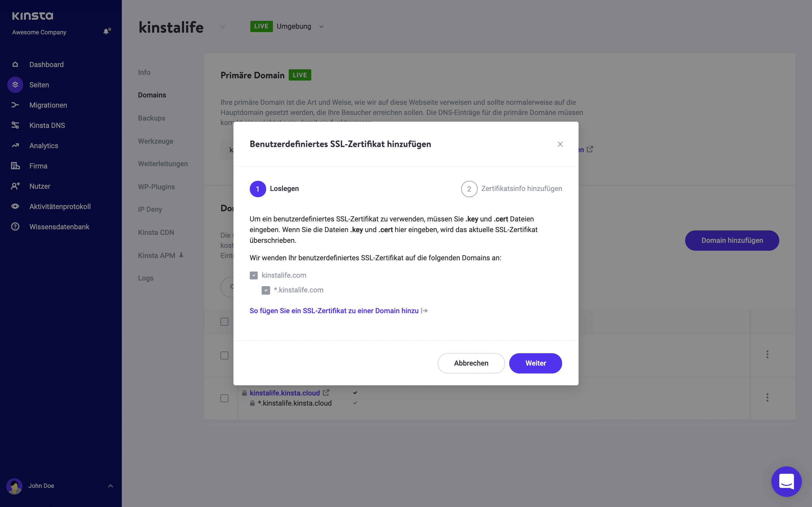Open the Backups tab

[x=152, y=118]
